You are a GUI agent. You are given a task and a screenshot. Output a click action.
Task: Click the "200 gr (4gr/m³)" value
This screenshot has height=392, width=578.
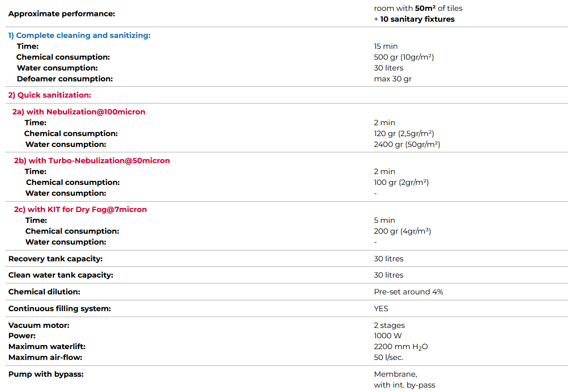pos(402,231)
